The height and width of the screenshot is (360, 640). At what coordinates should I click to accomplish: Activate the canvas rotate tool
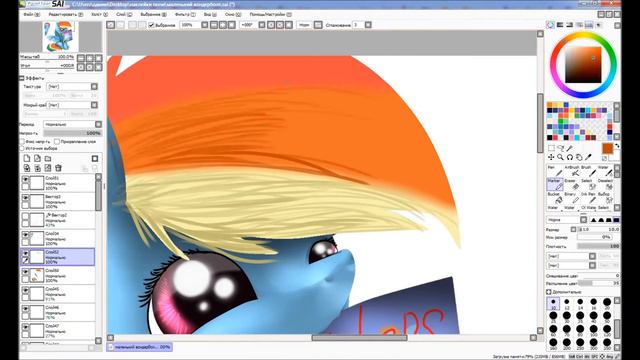pyautogui.click(x=570, y=157)
